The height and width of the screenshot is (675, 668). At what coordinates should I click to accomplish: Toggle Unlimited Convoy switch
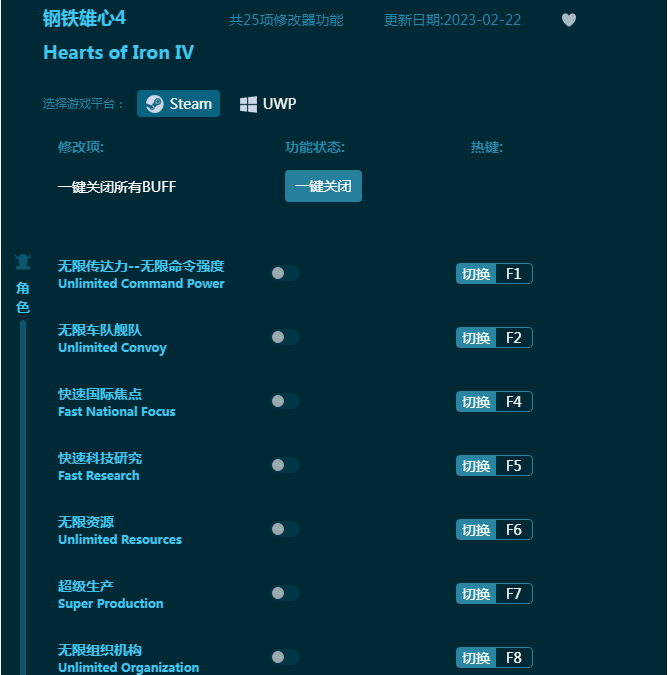pos(285,337)
